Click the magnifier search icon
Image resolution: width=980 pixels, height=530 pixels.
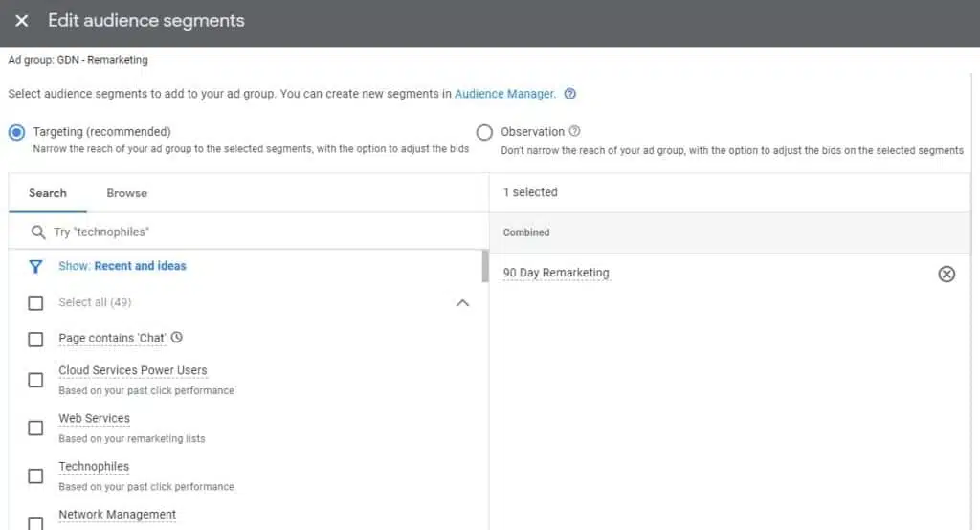38,232
